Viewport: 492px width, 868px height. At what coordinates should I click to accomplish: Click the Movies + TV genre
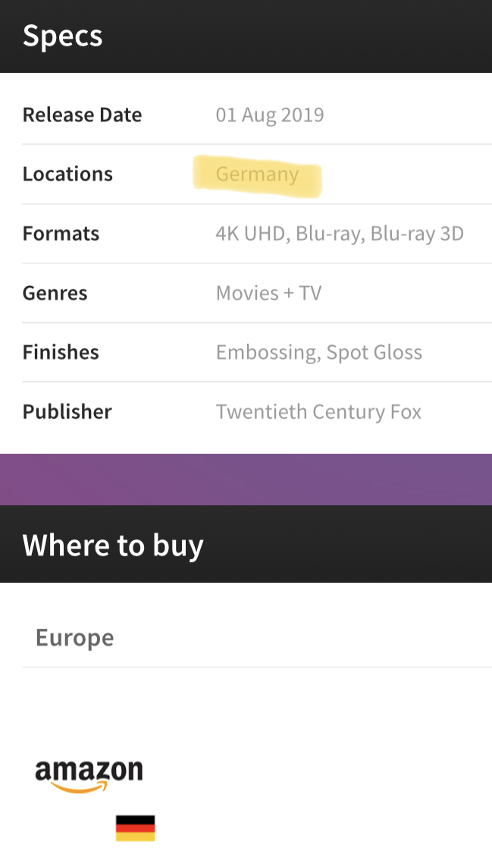(268, 293)
